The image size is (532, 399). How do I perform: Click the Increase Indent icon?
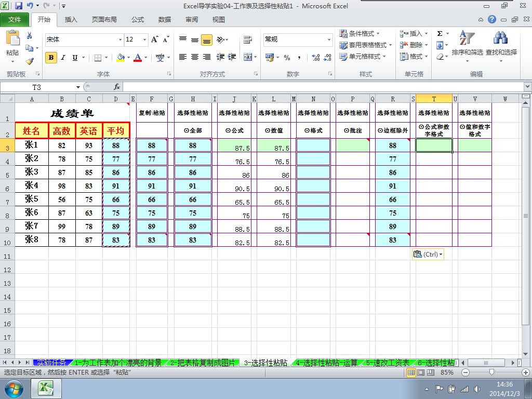232,57
